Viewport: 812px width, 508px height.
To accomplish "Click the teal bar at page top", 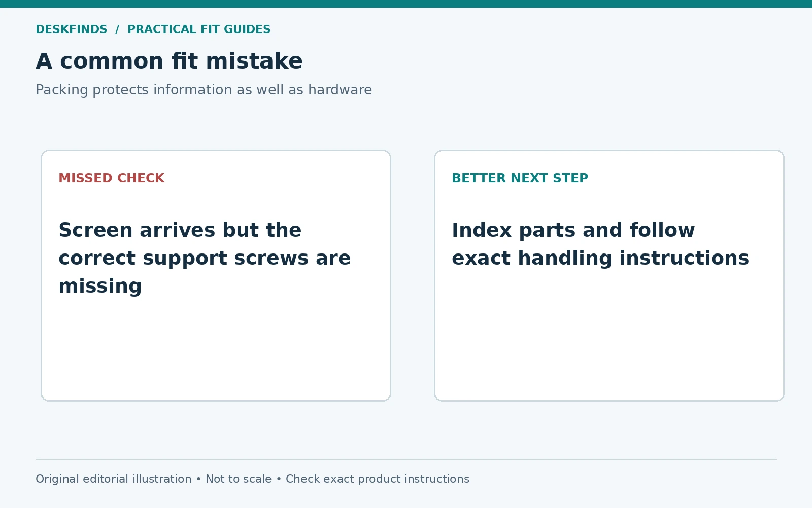I will coord(406,4).
